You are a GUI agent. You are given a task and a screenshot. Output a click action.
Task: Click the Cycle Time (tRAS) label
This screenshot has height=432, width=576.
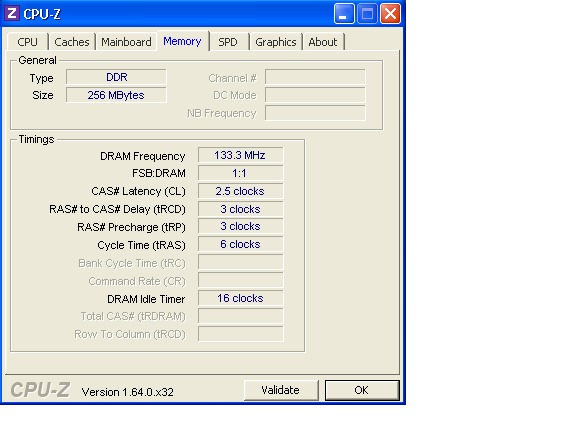pos(141,245)
